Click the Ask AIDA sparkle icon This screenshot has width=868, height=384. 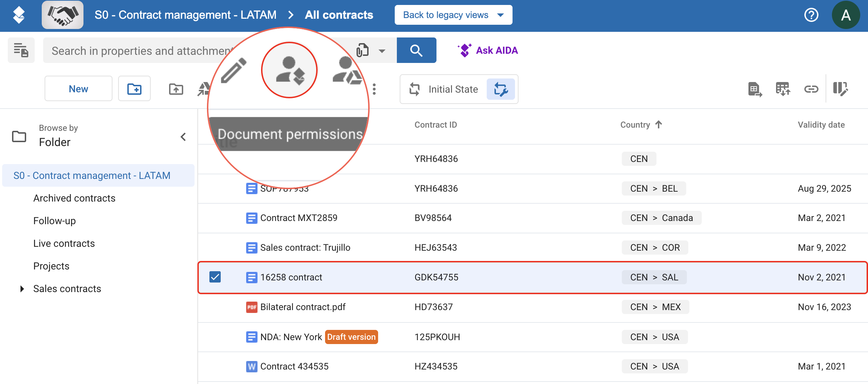[x=464, y=50]
